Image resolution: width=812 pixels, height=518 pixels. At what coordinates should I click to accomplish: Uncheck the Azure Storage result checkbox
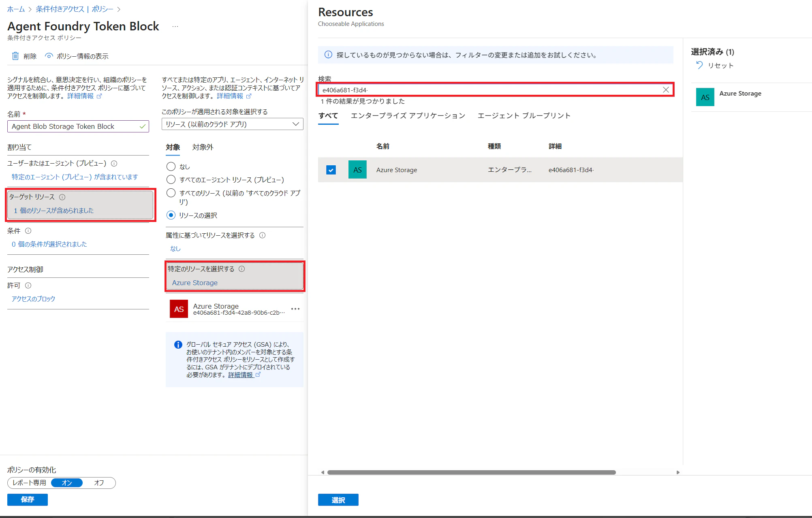point(331,170)
